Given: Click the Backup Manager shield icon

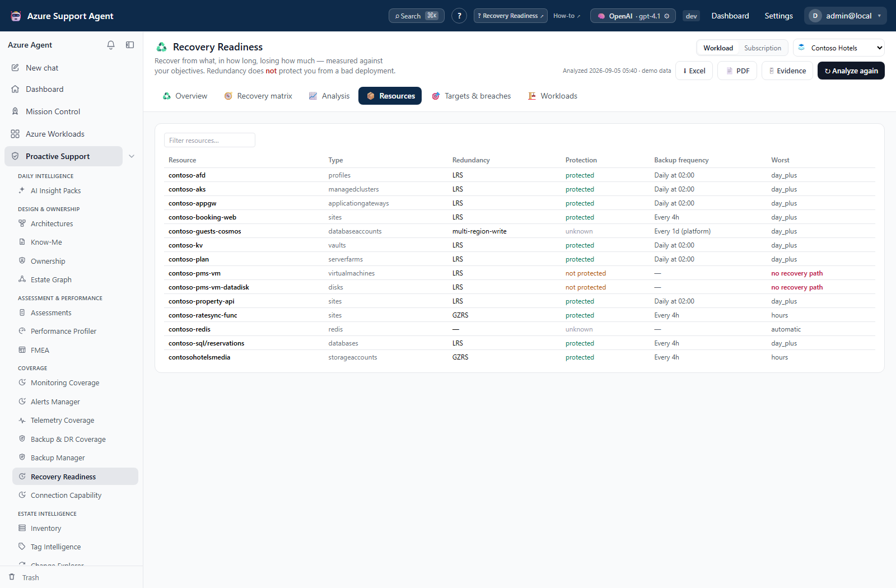Looking at the screenshot, I should [22, 458].
